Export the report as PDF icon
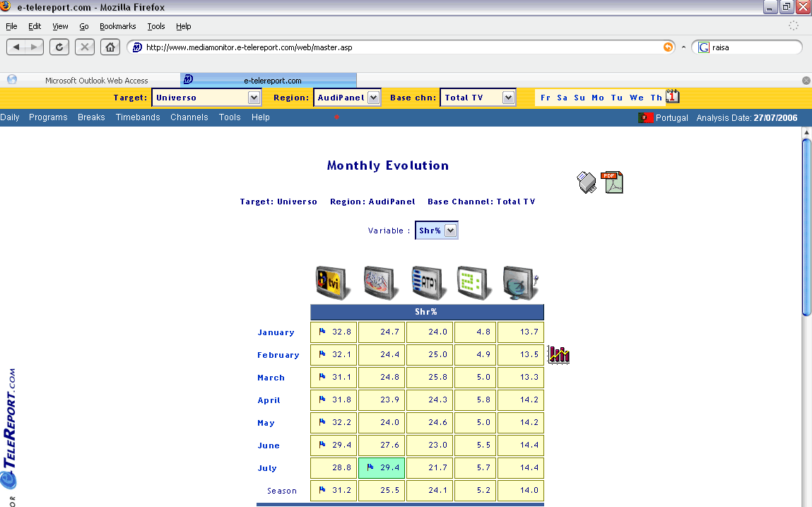 pos(612,182)
